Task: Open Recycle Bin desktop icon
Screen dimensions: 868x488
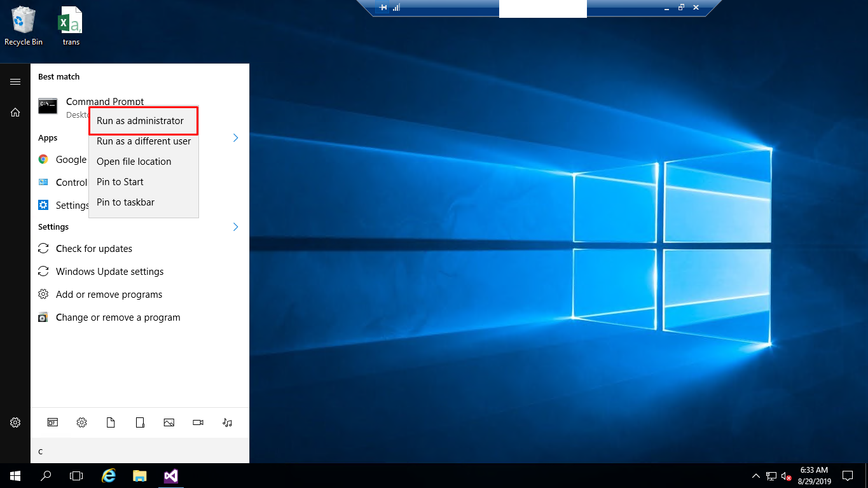Action: point(24,26)
